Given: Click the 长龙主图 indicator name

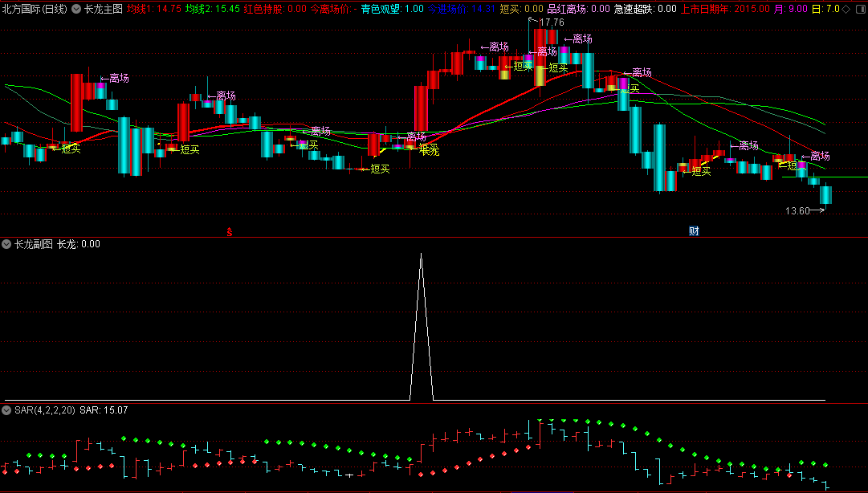Looking at the screenshot, I should pyautogui.click(x=103, y=9).
